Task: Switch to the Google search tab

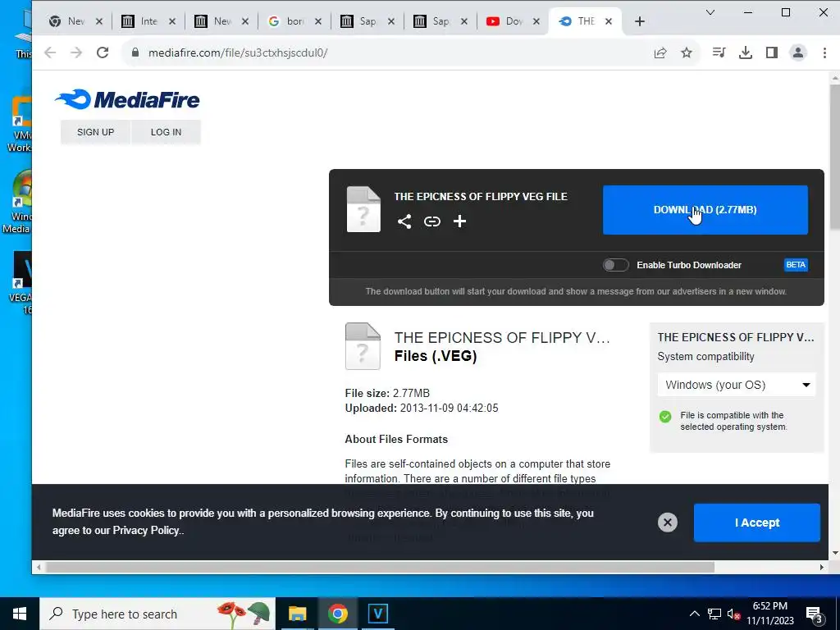Action: coord(294,21)
